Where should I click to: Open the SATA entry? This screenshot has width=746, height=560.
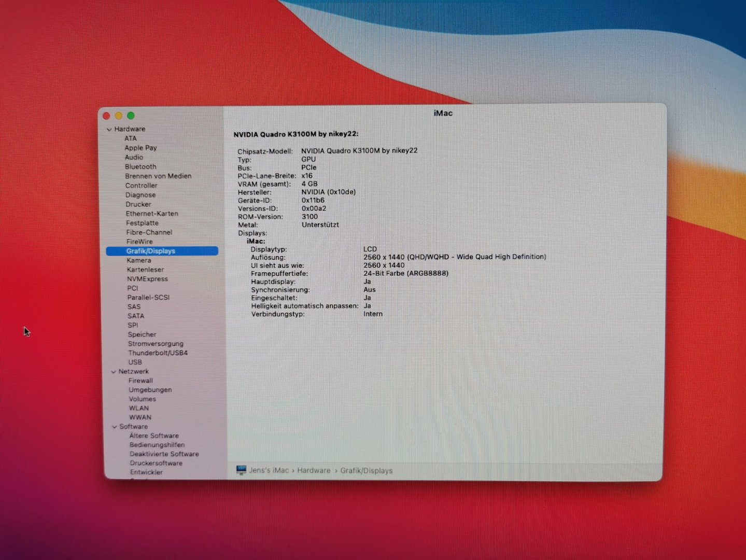click(136, 316)
